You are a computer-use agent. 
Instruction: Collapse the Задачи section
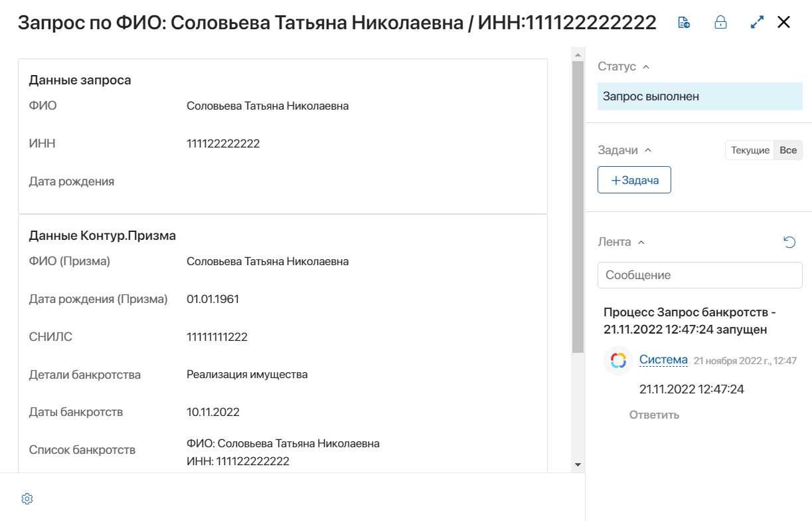click(x=648, y=150)
